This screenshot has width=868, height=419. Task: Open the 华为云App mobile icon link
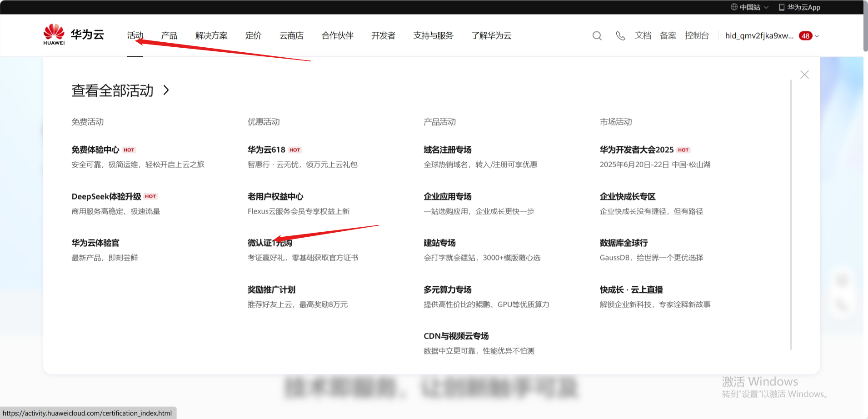(782, 7)
